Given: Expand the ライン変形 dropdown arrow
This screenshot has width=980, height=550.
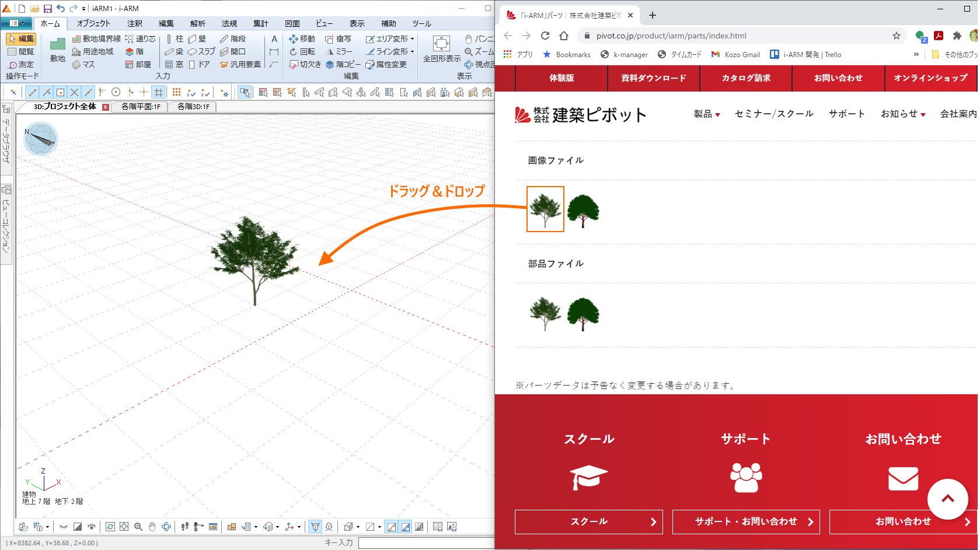Looking at the screenshot, I should [x=413, y=52].
